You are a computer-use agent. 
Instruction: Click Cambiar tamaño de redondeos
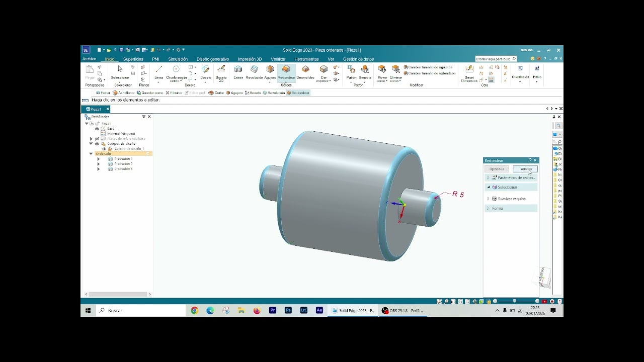click(x=430, y=73)
